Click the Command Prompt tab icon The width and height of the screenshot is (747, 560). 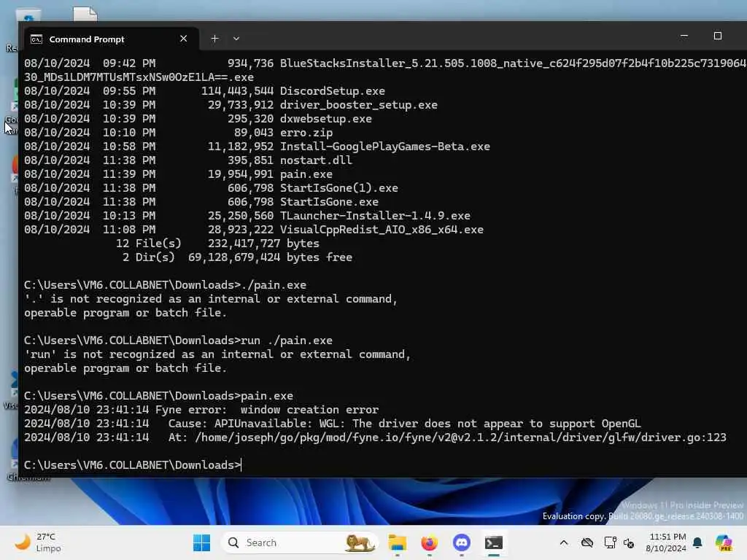point(36,39)
